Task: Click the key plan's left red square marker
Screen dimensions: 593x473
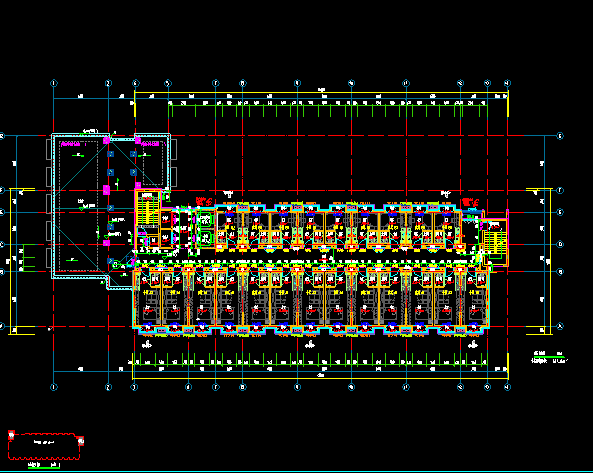Action: pyautogui.click(x=11, y=435)
